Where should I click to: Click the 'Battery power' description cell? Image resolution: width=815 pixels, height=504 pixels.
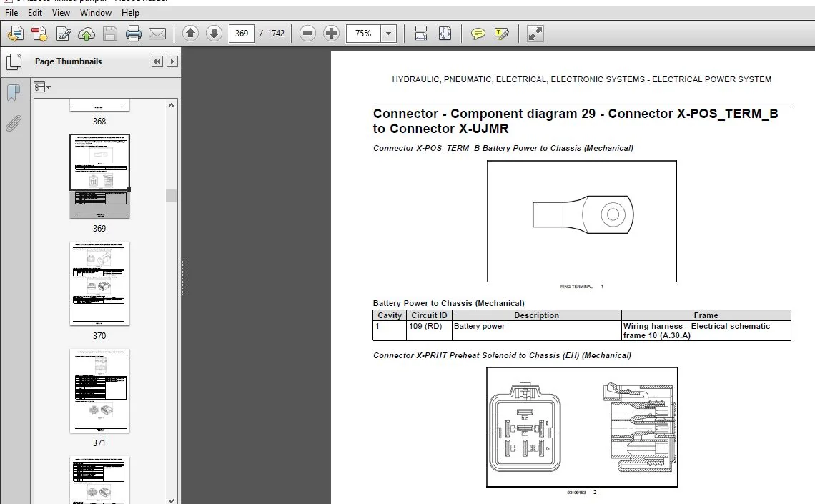click(x=537, y=330)
